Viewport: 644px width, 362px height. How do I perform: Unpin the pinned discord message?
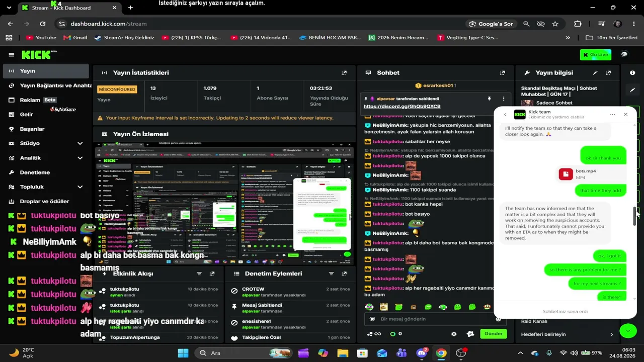[489, 99]
